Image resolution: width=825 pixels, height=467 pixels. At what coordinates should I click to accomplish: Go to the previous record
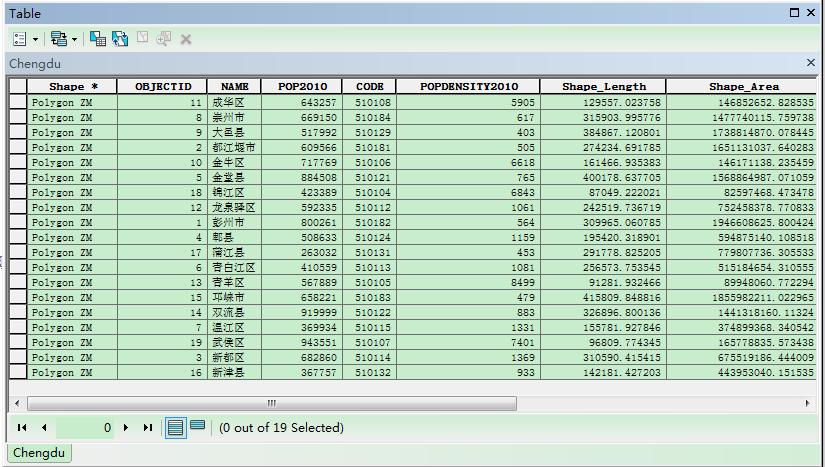click(x=44, y=428)
